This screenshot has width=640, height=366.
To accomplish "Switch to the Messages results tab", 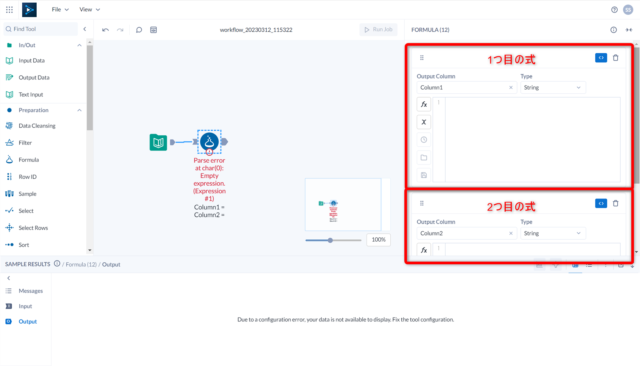I will 25,291.
